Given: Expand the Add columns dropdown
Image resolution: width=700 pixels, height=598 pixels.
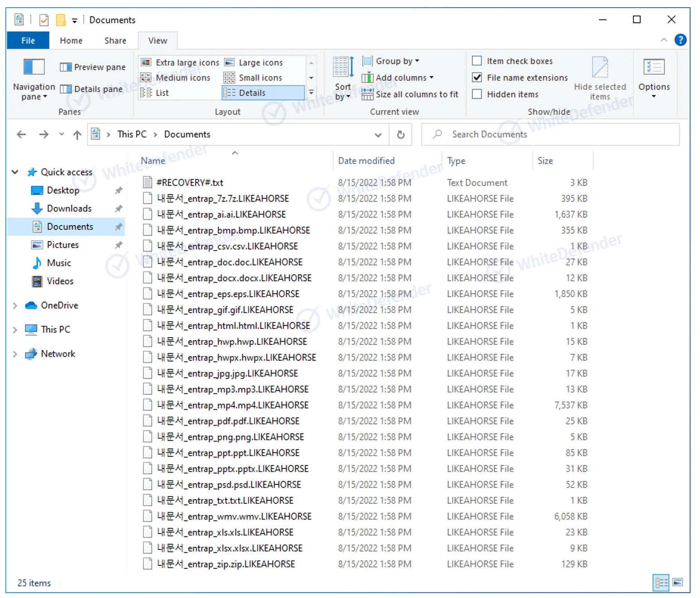Looking at the screenshot, I should coord(398,77).
